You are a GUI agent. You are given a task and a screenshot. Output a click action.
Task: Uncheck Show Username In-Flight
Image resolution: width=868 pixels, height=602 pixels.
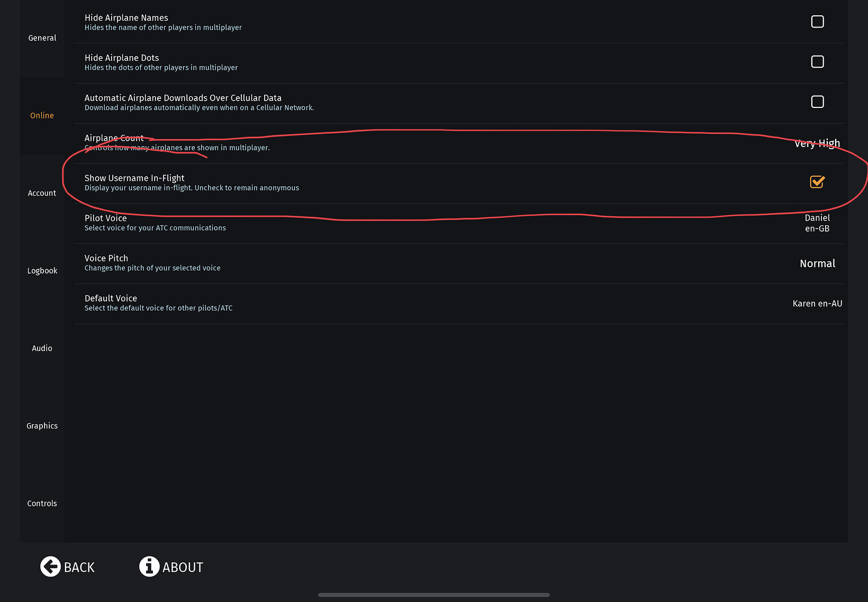[817, 182]
